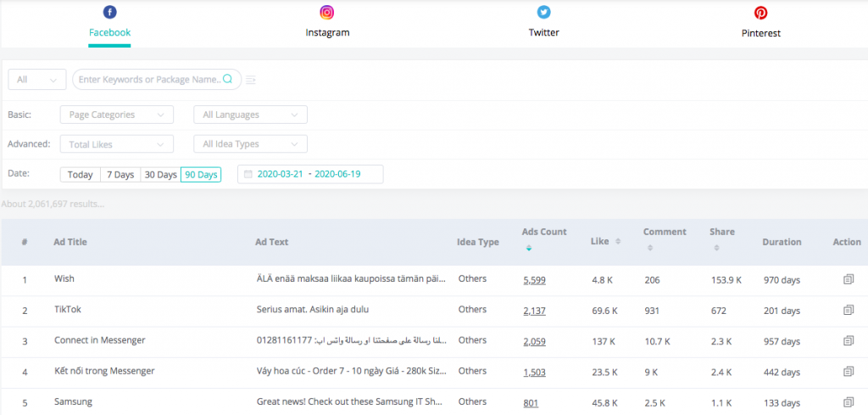Click the end date 2020-06-19
Image resolution: width=868 pixels, height=415 pixels.
(x=337, y=174)
